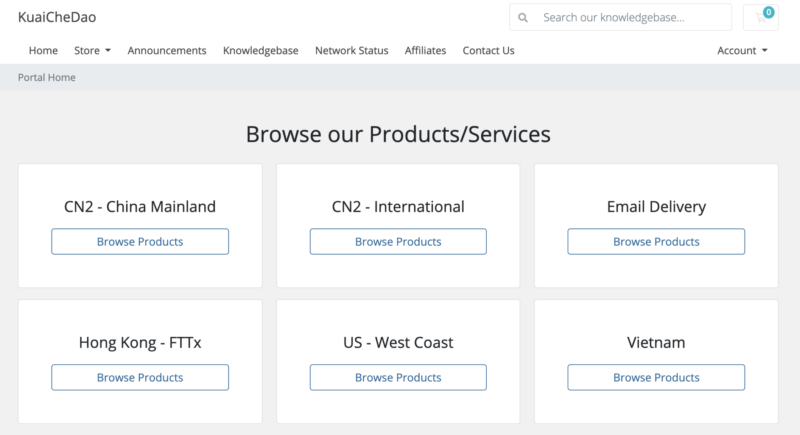Image resolution: width=800 pixels, height=435 pixels.
Task: Go to the Home menu item
Action: click(x=43, y=50)
